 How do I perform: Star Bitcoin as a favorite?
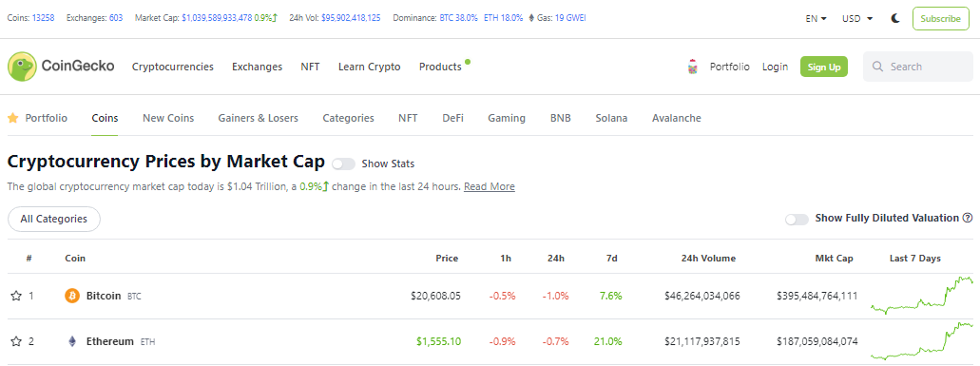coord(16,296)
